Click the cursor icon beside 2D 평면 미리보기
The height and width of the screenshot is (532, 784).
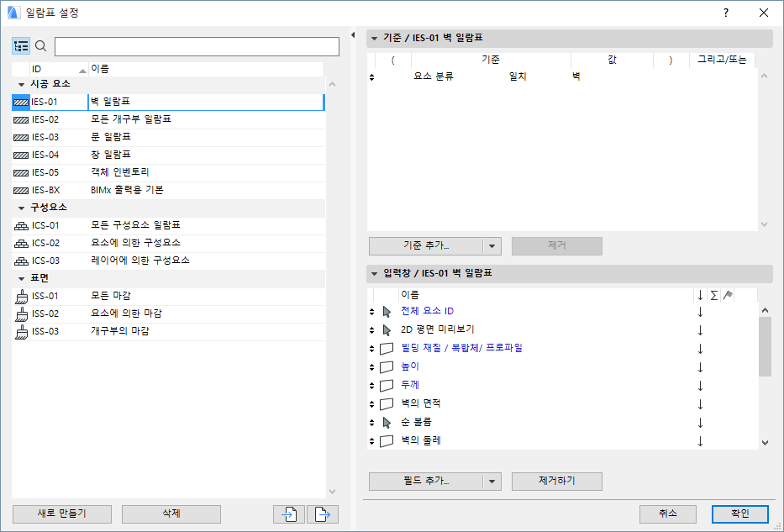tap(387, 330)
